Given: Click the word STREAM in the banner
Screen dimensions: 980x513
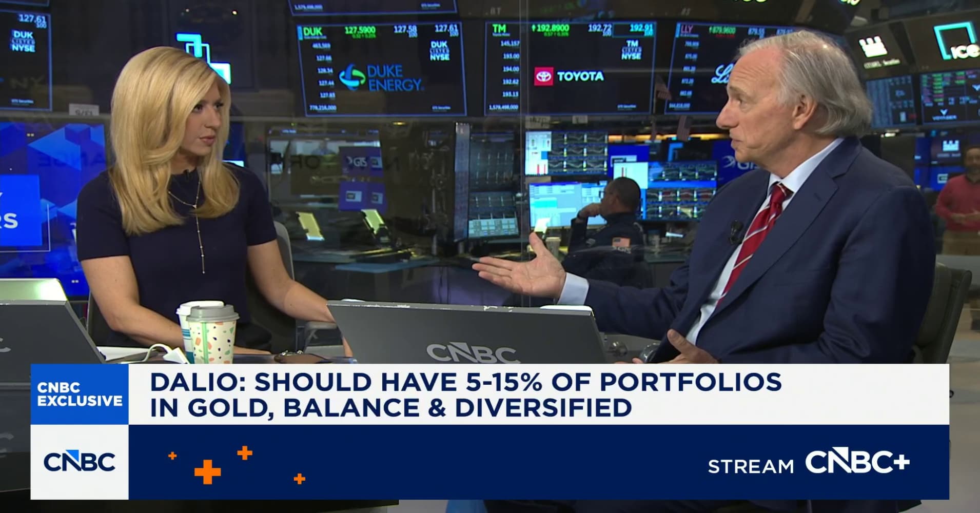Looking at the screenshot, I should [x=751, y=466].
